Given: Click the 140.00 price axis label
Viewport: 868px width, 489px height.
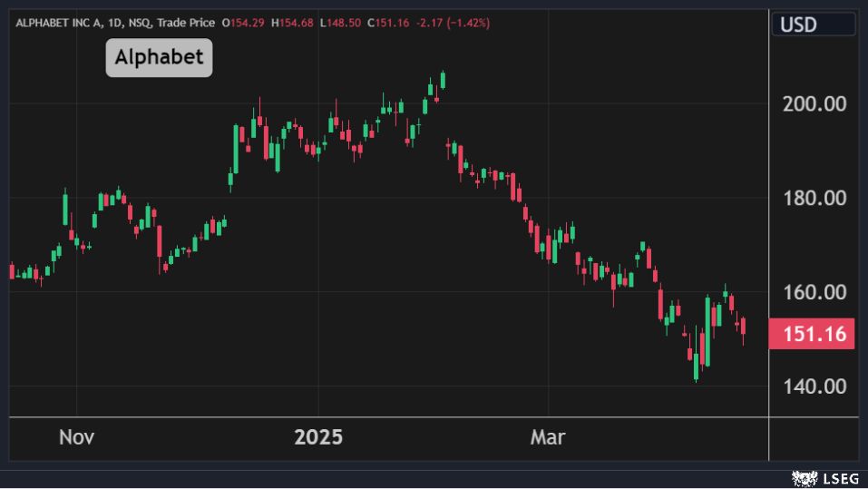Looking at the screenshot, I should click(814, 386).
